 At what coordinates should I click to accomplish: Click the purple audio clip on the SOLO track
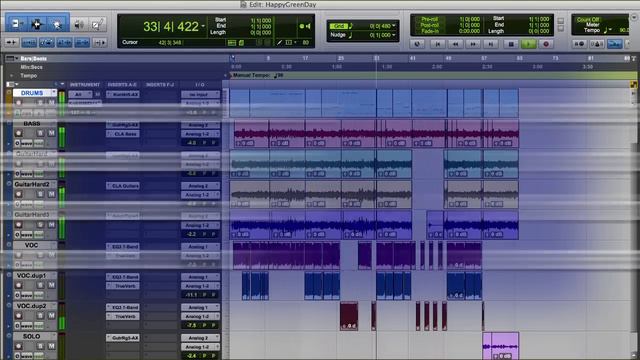tap(500, 346)
